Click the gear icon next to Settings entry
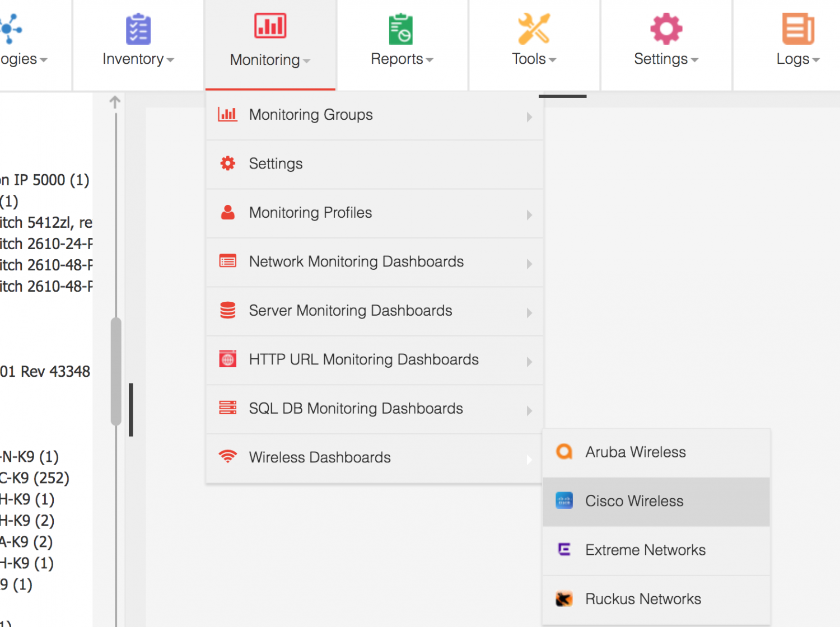The width and height of the screenshot is (840, 627). click(x=227, y=163)
